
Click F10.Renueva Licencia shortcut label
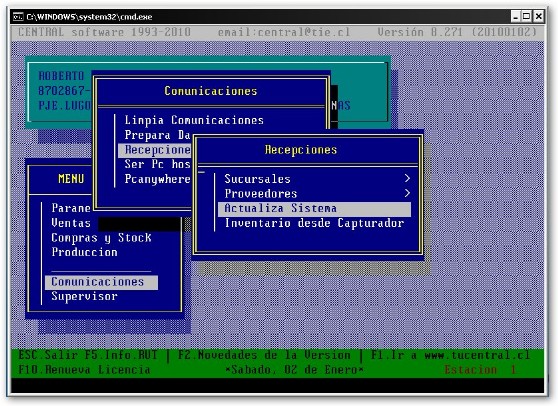84,370
